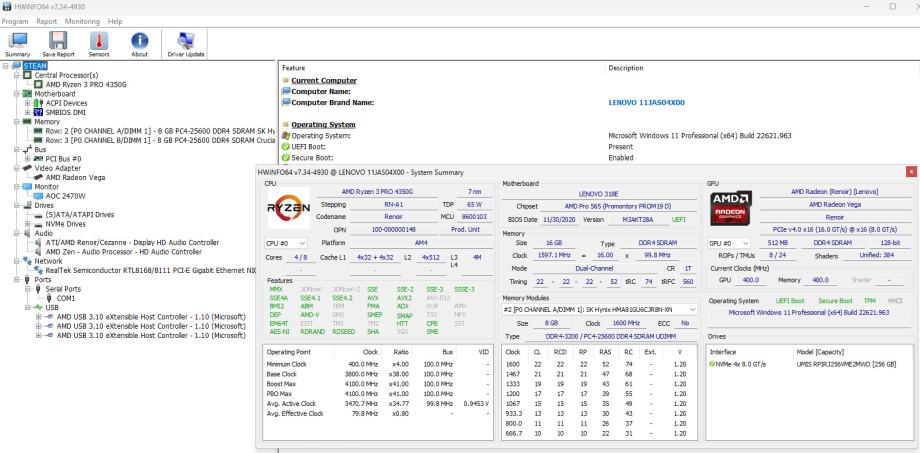Open the CPU #0 selector dropdown
Screen dimensions: 920x453
click(x=286, y=243)
